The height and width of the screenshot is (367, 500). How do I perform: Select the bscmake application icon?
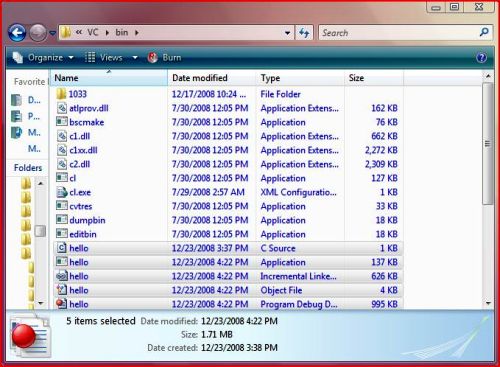click(x=62, y=122)
